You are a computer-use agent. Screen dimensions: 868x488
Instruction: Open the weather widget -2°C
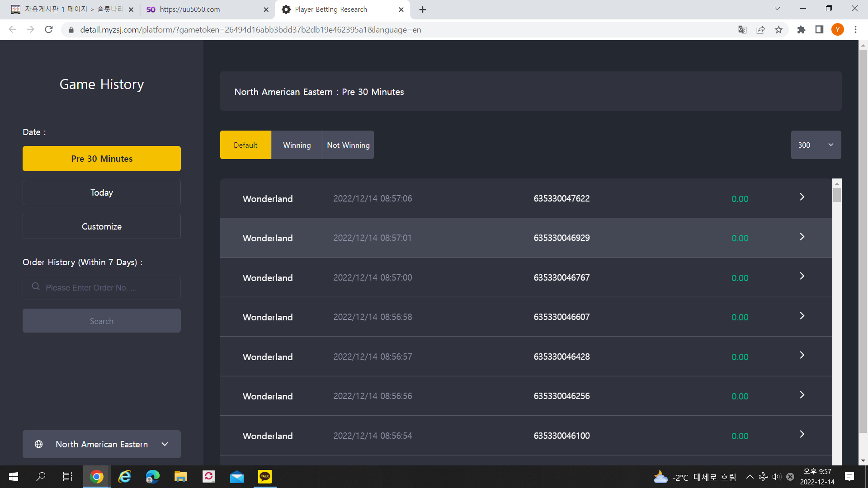[695, 477]
